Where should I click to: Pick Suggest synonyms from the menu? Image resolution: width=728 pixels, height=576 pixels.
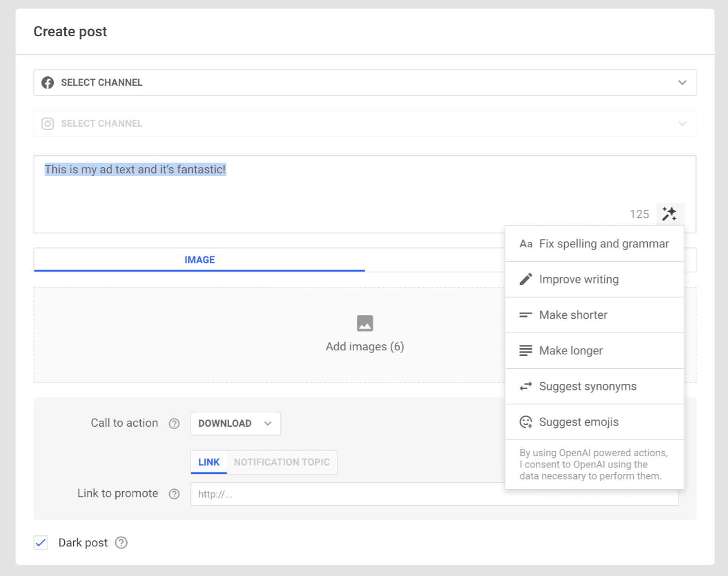click(595, 387)
